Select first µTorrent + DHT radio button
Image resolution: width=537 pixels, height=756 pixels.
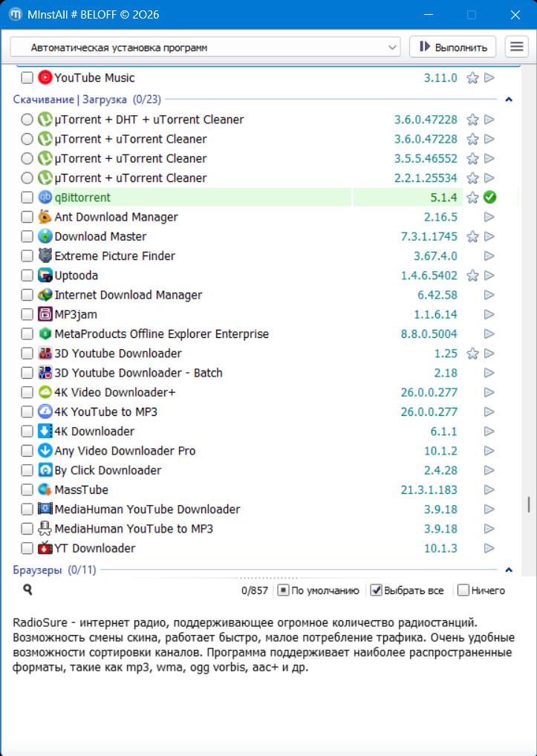(27, 120)
